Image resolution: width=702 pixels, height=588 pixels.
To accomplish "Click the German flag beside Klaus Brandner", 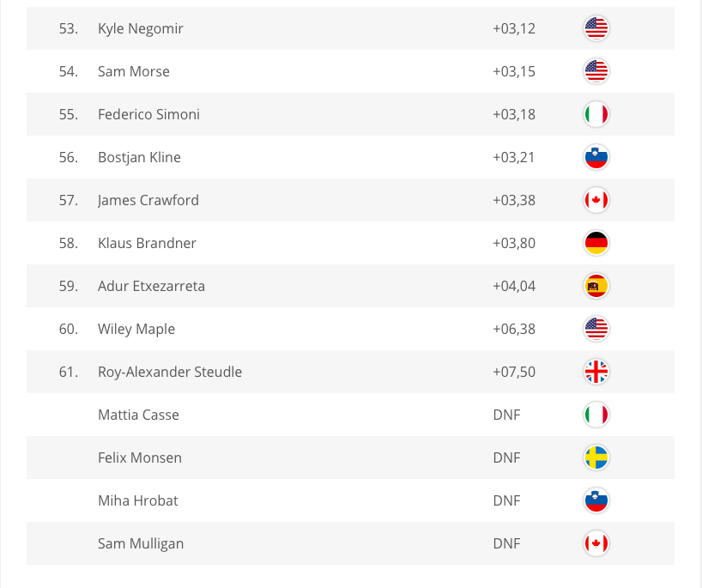I will pyautogui.click(x=596, y=243).
